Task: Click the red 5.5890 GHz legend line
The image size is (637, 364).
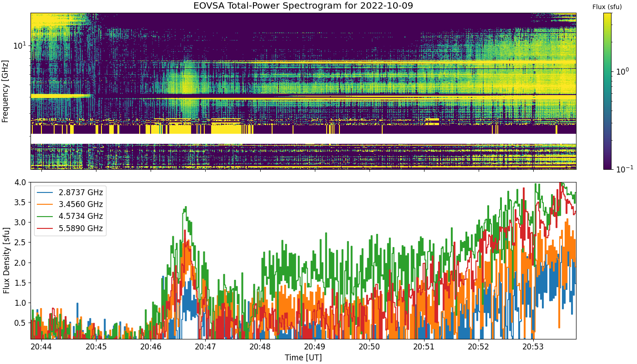Action: click(x=46, y=228)
